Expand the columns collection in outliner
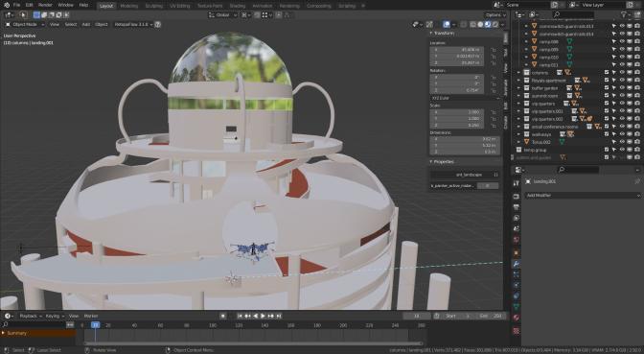644x354 pixels. pos(519,72)
